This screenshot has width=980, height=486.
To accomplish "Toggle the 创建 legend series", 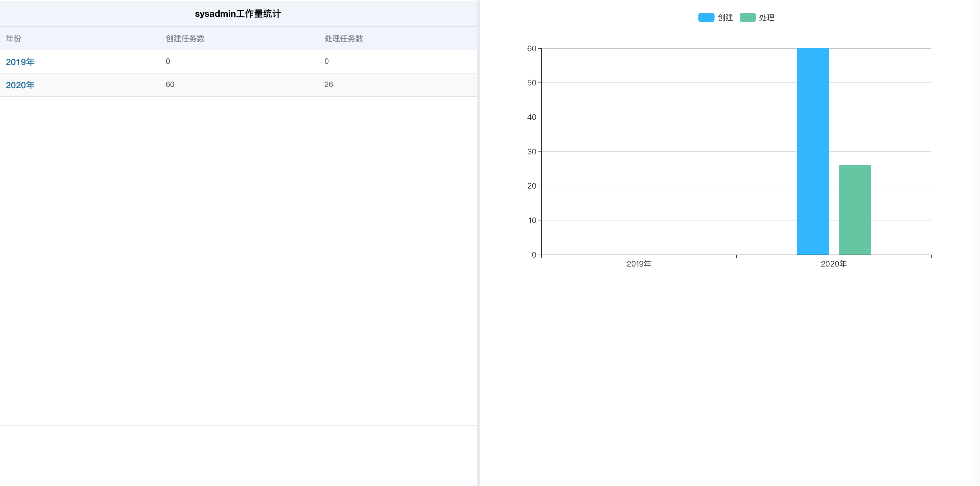I will point(715,17).
